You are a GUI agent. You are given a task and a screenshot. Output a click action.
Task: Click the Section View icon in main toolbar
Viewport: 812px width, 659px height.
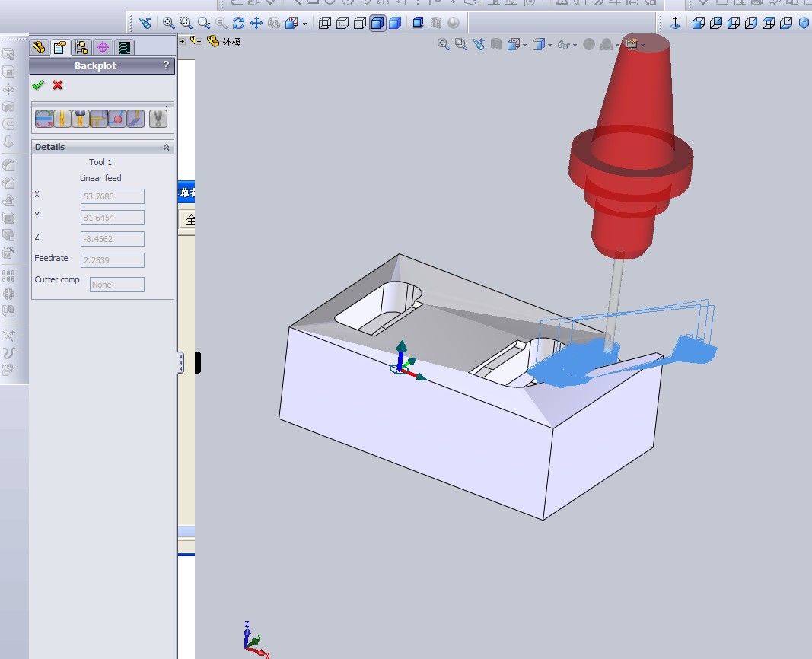pos(436,23)
